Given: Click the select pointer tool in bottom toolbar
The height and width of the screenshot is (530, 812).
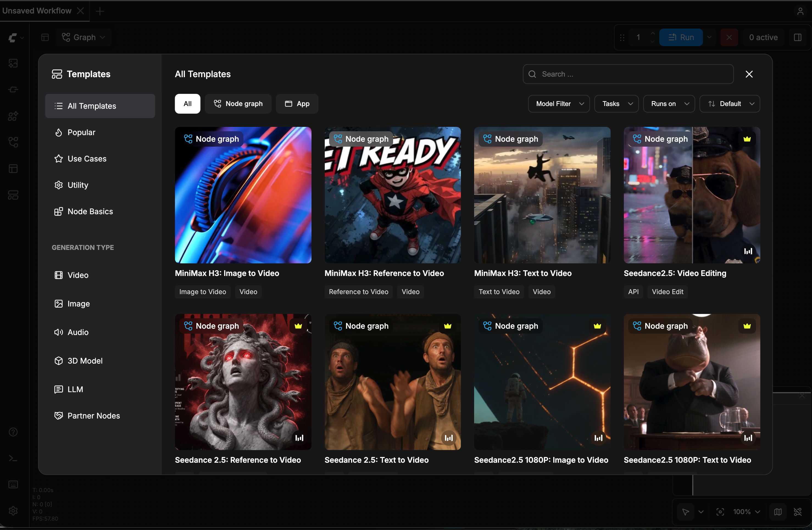Looking at the screenshot, I should coord(685,512).
